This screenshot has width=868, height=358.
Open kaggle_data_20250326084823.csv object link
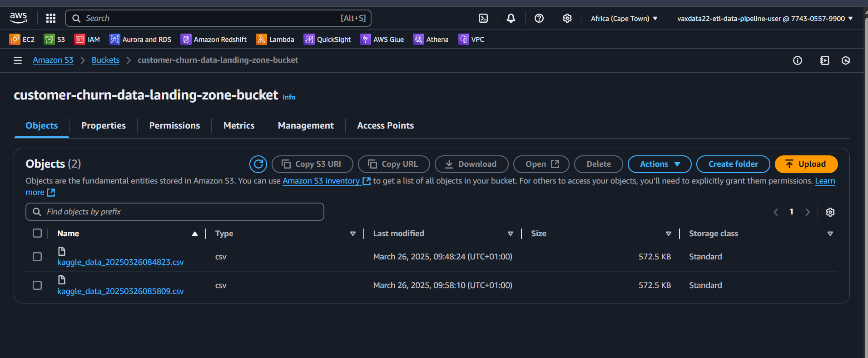120,262
